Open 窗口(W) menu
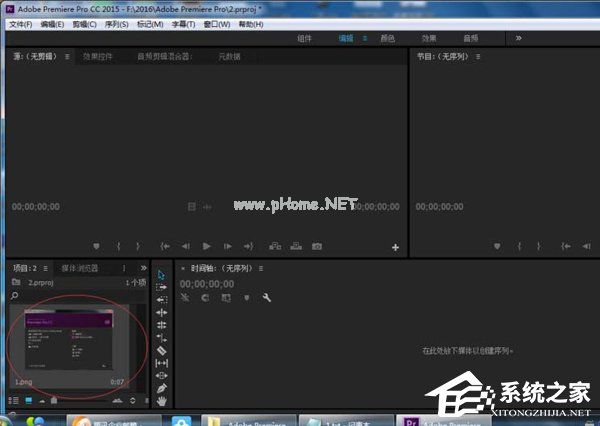The height and width of the screenshot is (426, 600). pos(217,24)
